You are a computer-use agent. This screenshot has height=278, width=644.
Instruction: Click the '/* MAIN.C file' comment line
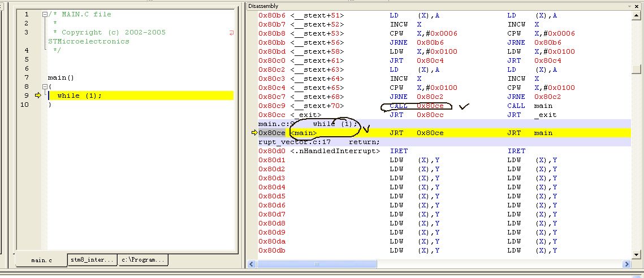click(x=80, y=14)
